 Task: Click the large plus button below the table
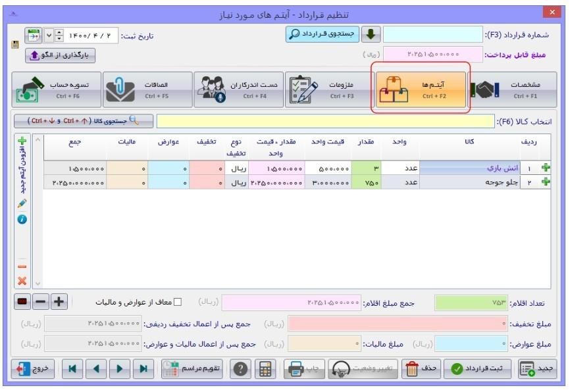click(59, 301)
